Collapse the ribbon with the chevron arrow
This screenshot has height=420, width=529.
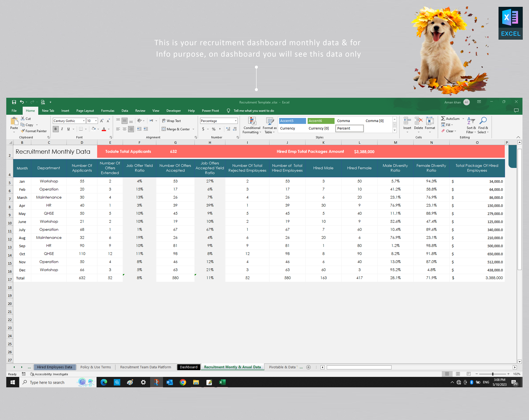[x=518, y=137]
